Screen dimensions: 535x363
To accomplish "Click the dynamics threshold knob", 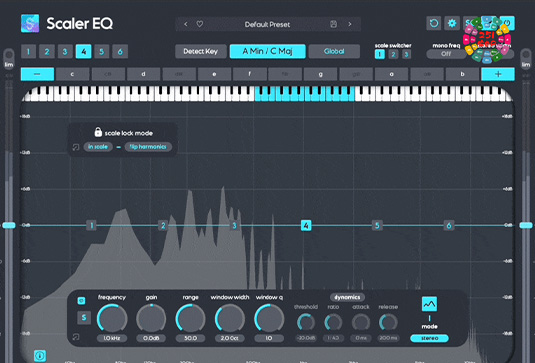I will [306, 322].
